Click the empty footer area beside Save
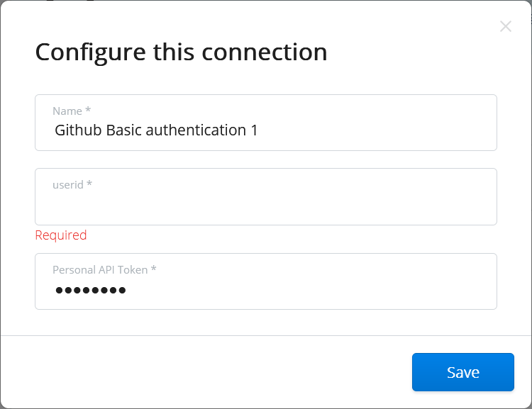The image size is (532, 409). (x=213, y=372)
